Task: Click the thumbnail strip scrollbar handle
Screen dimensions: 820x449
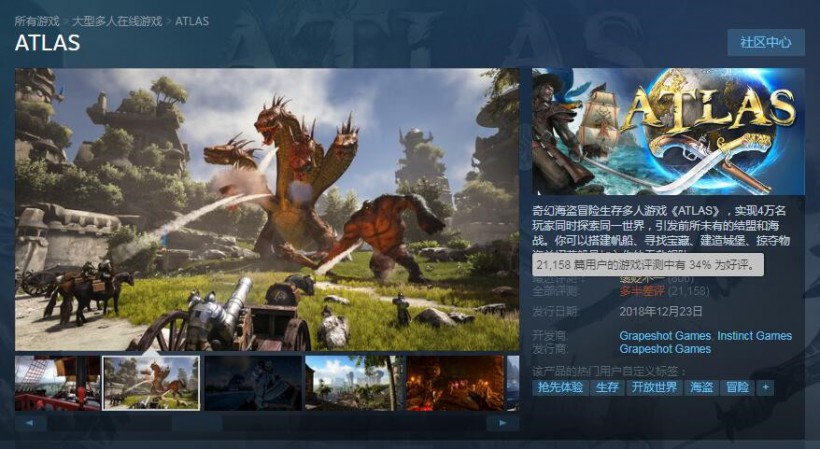Action: (196, 423)
